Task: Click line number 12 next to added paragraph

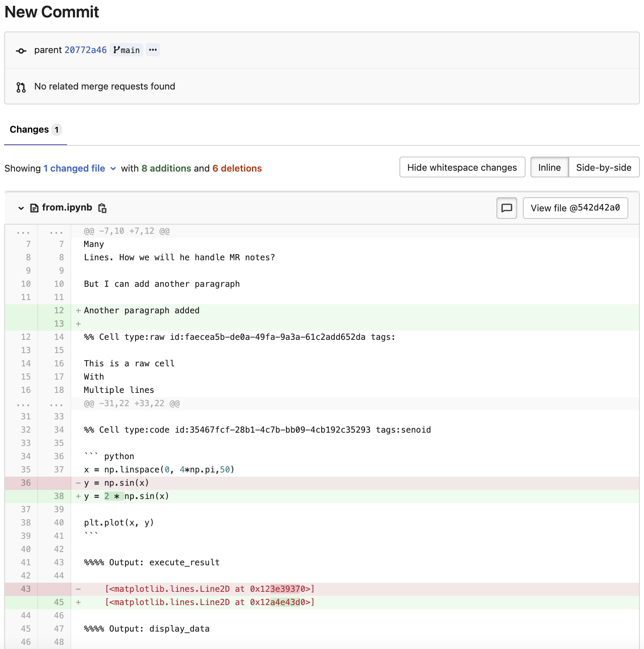Action: [59, 310]
